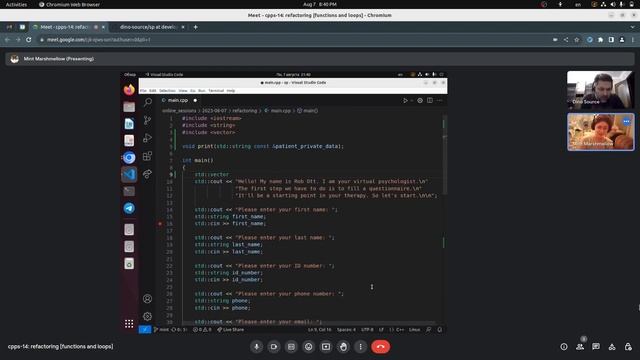Open the File menu in VS Code
The width and height of the screenshot is (640, 360).
click(x=143, y=91)
